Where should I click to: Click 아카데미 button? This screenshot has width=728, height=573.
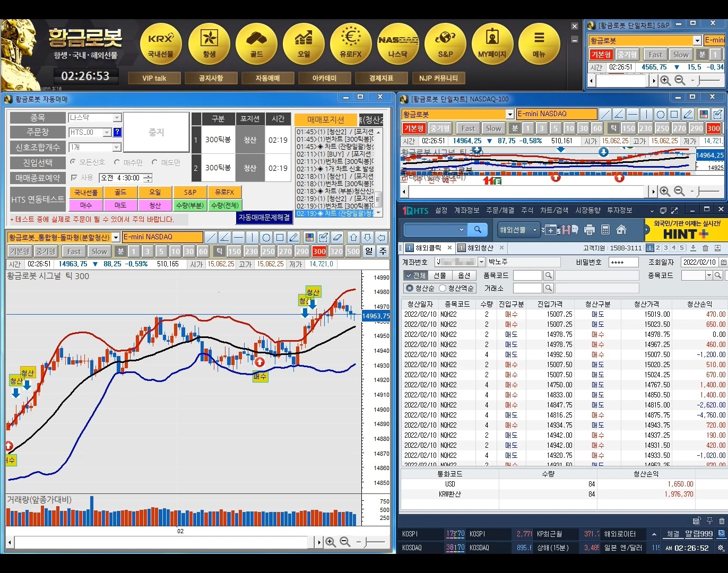[x=324, y=78]
